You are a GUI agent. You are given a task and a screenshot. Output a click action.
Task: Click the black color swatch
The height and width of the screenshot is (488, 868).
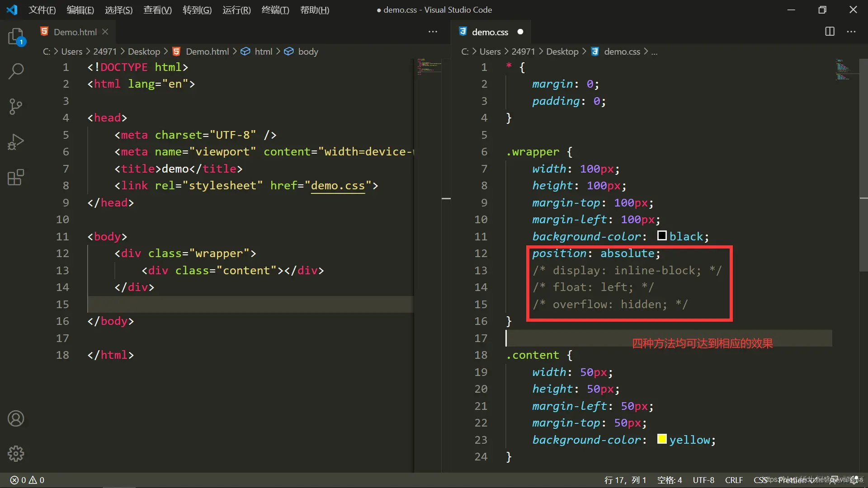[x=662, y=236]
